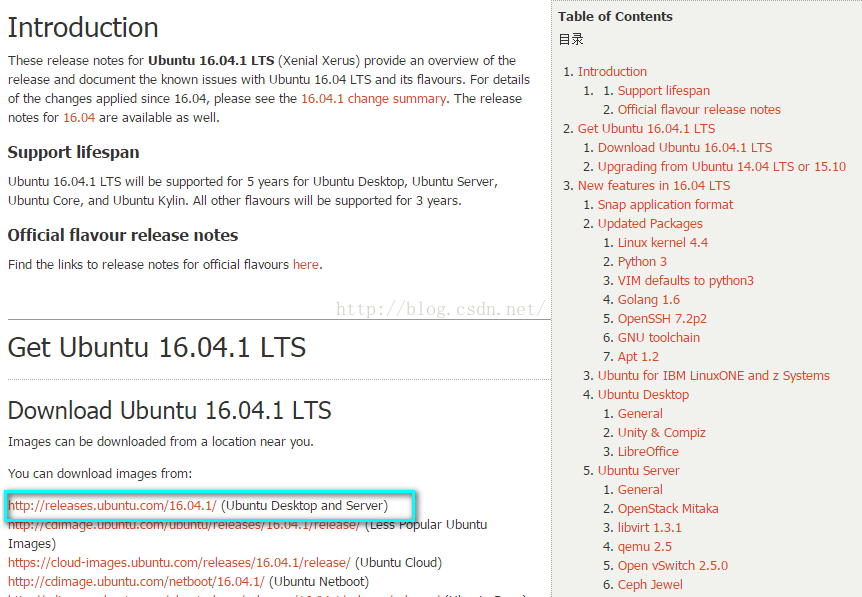The width and height of the screenshot is (862, 597).
Task: Click the bold 'Ubuntu 16.04.1 LTS' text
Action: [x=211, y=60]
